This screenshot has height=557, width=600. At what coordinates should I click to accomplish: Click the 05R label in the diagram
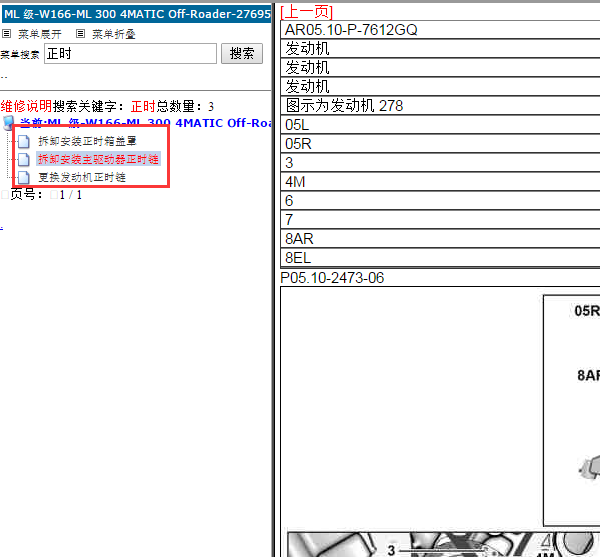click(x=587, y=311)
